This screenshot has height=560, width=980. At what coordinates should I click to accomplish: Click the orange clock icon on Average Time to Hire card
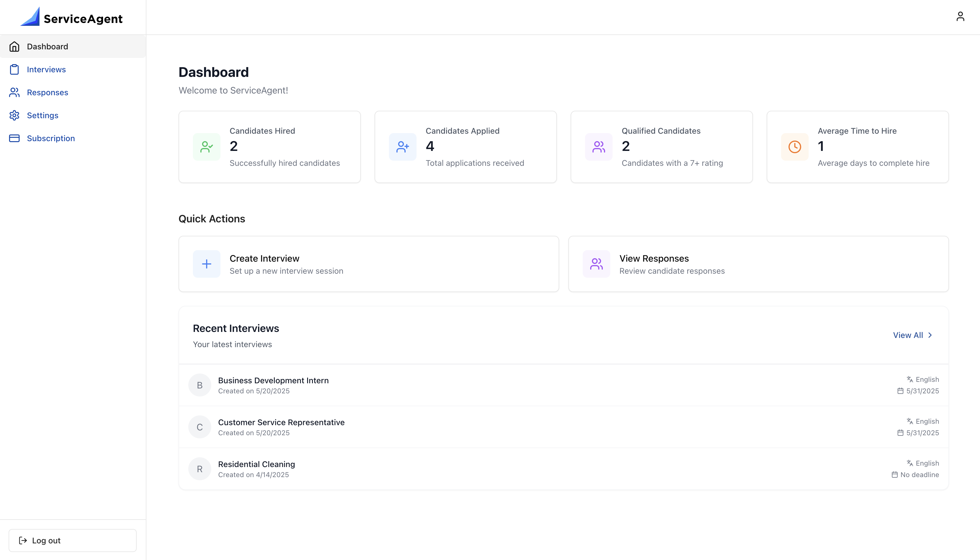pos(795,147)
